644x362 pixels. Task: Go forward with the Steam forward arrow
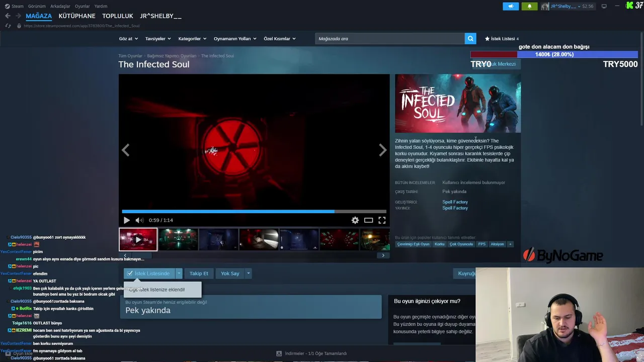tap(19, 16)
